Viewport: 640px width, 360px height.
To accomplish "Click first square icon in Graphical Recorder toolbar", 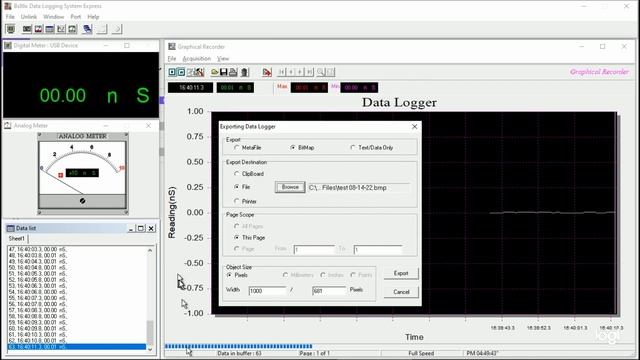I will 172,72.
